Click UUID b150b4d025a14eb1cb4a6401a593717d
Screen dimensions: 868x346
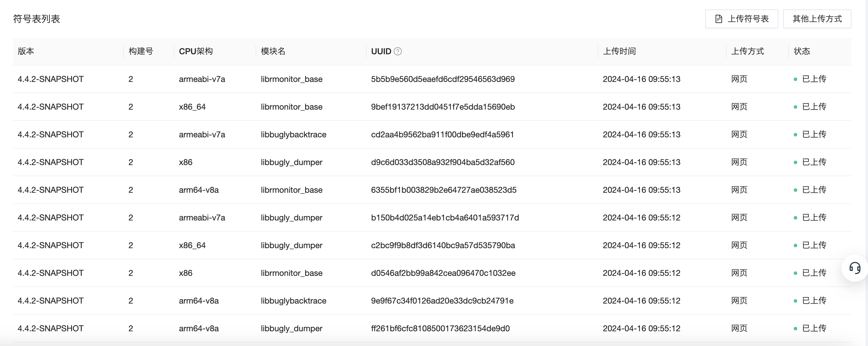pyautogui.click(x=445, y=218)
